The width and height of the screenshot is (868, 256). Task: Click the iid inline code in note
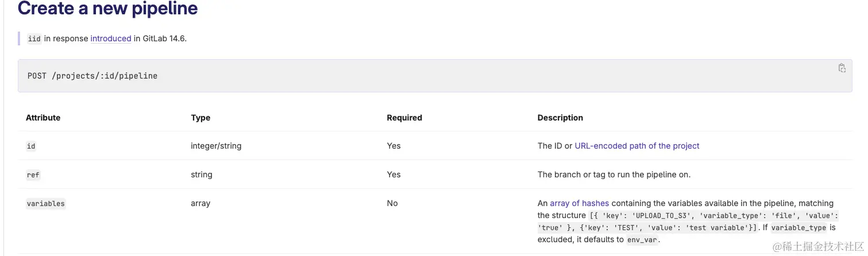(x=34, y=39)
